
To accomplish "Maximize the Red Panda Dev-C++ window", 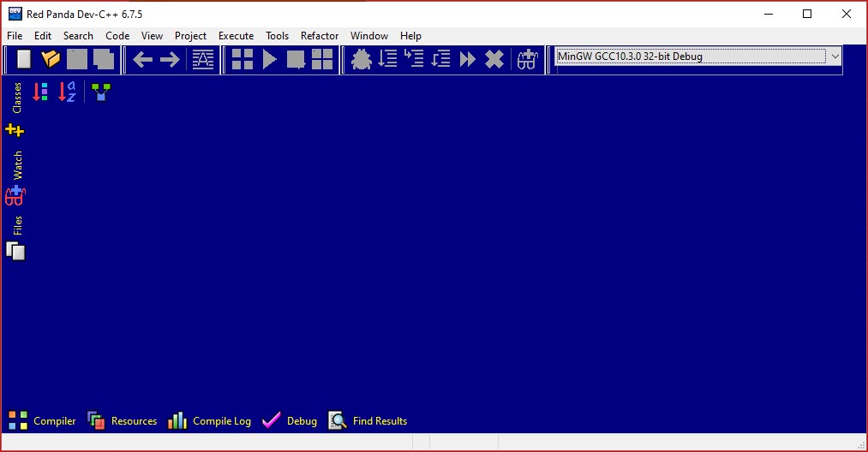I will point(807,14).
